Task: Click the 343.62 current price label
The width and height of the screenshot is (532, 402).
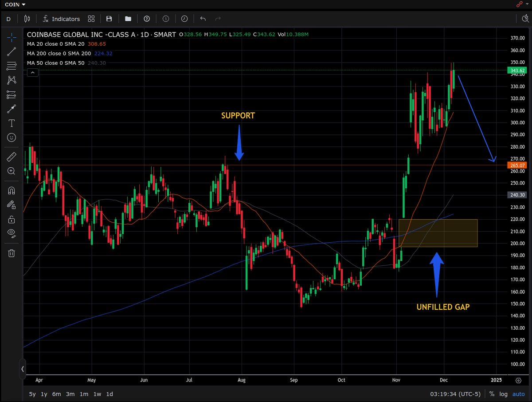Action: (x=516, y=70)
